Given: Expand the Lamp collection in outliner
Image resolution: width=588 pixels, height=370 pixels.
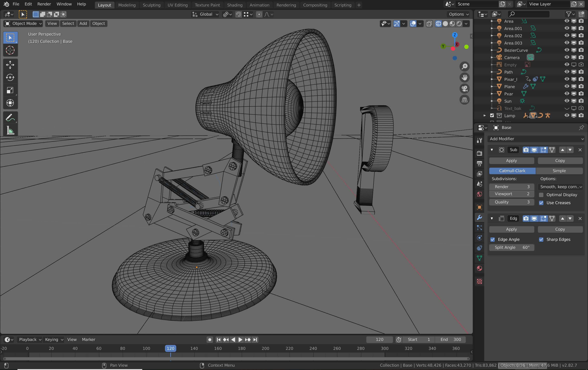Looking at the screenshot, I should tap(485, 116).
